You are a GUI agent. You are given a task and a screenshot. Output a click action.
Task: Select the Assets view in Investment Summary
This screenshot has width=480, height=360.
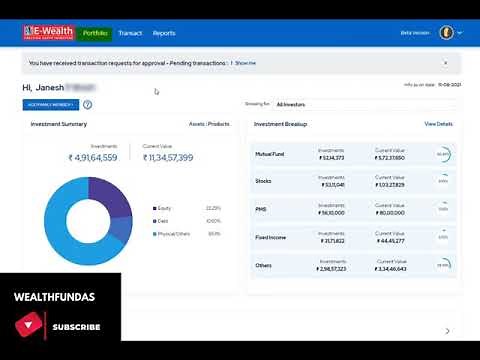pos(197,124)
